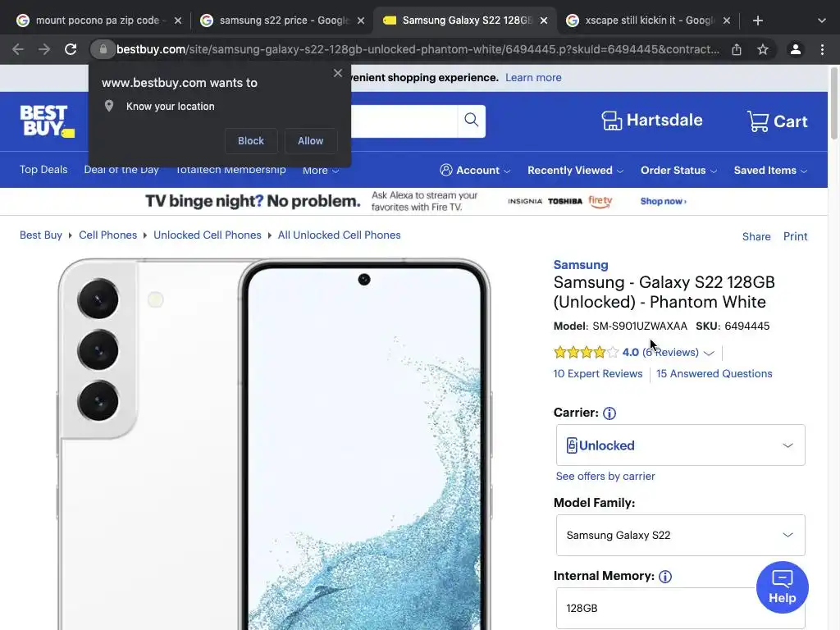Click the TV binge night banner
The image size is (840, 630).
[413, 202]
